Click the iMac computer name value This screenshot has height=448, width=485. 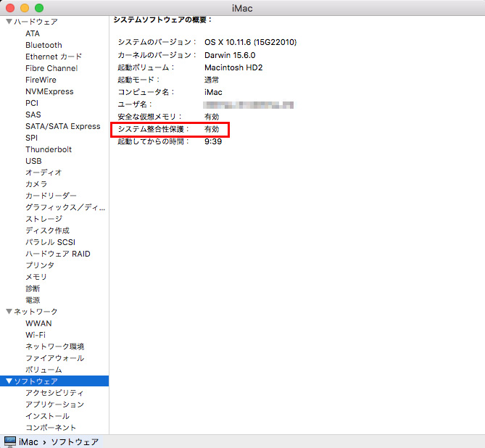click(213, 92)
